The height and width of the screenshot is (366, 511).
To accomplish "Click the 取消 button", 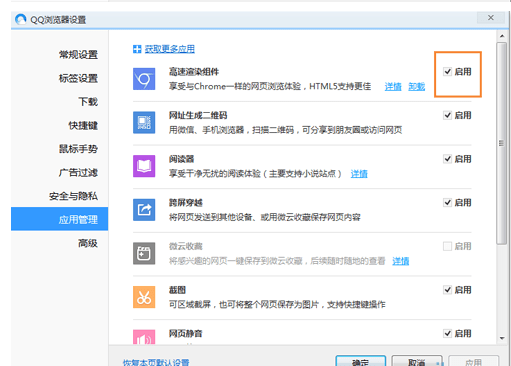I will [x=417, y=361].
